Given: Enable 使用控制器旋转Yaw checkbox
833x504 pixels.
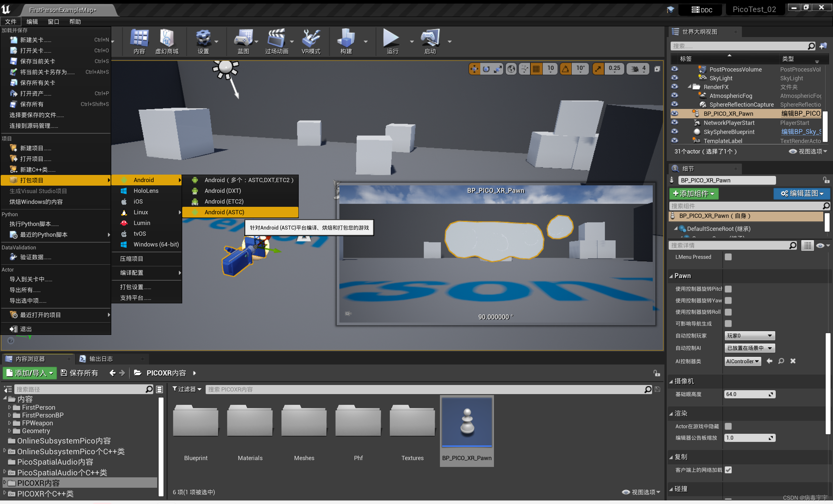Looking at the screenshot, I should pos(729,300).
